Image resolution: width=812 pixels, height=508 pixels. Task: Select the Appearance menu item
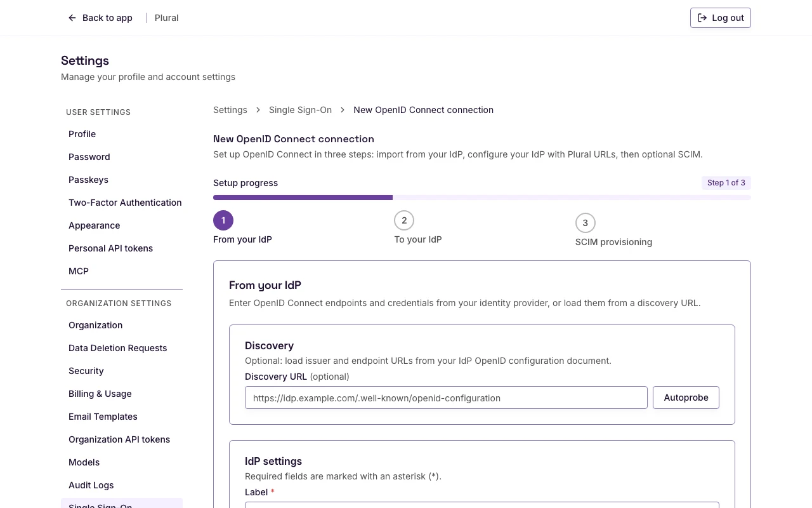coord(122,225)
